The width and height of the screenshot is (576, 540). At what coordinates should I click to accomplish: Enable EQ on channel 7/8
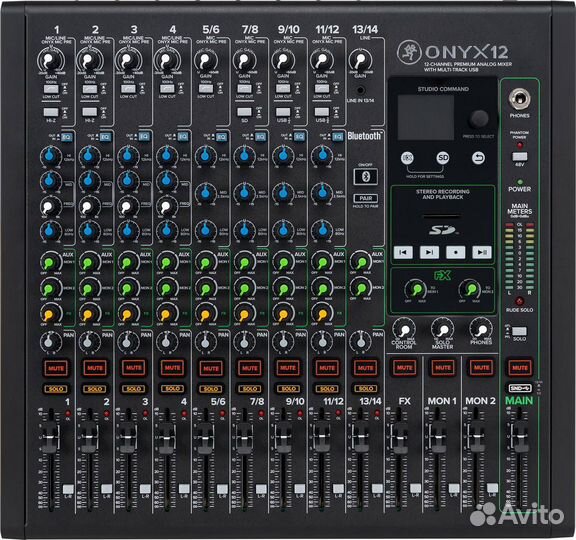260,137
